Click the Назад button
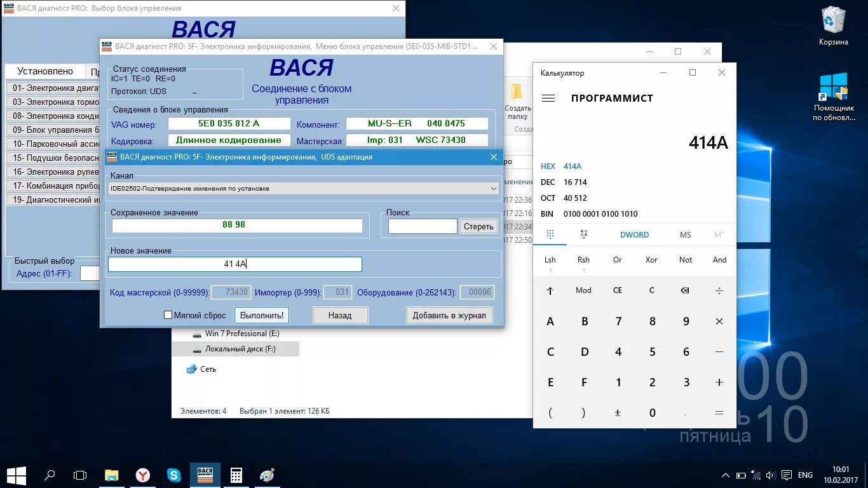868x488 pixels. tap(340, 315)
